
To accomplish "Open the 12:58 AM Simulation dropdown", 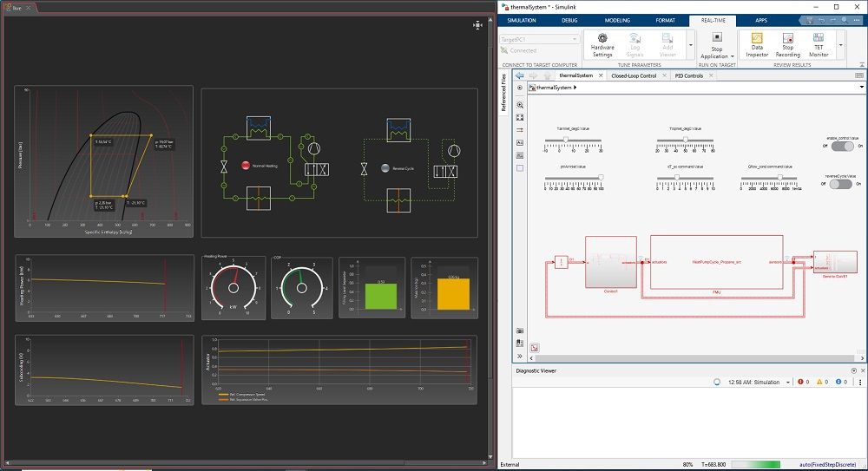I will coord(788,383).
